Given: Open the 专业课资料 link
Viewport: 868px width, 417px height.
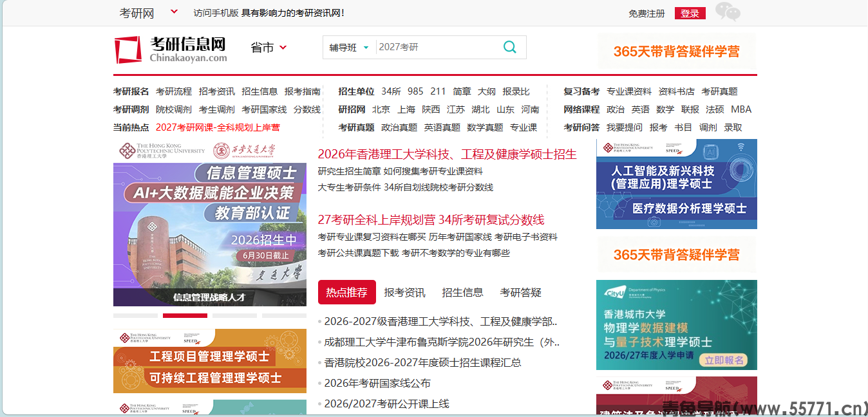Looking at the screenshot, I should click(628, 91).
